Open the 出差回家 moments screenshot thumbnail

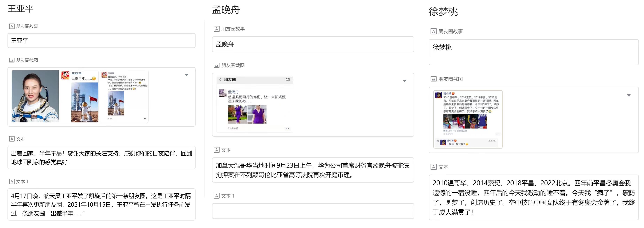pos(124,96)
